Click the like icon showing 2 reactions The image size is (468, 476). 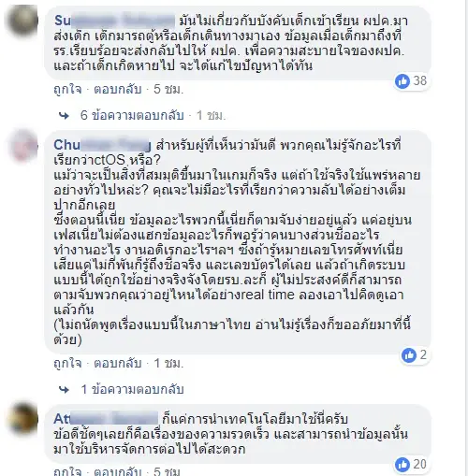tap(409, 355)
